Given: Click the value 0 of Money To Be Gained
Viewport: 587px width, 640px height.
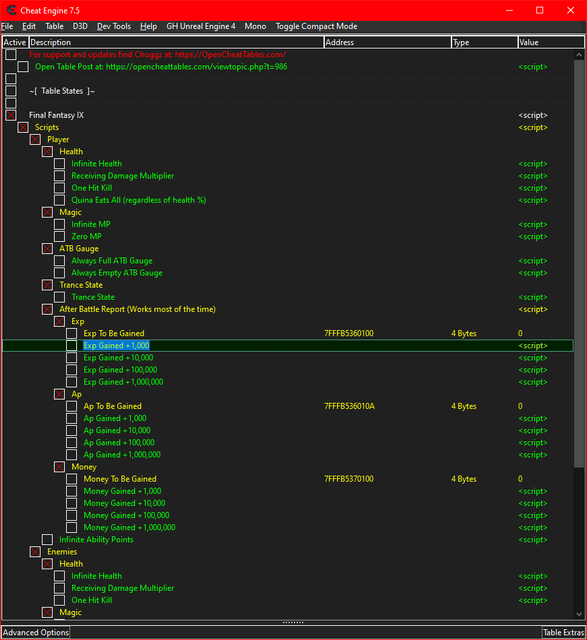Looking at the screenshot, I should coord(520,479).
